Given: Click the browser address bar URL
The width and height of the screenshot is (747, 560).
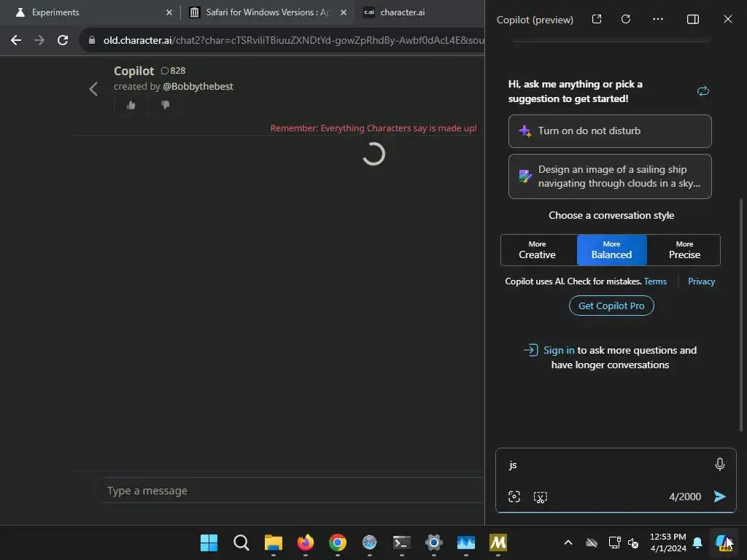Looking at the screenshot, I should click(293, 41).
